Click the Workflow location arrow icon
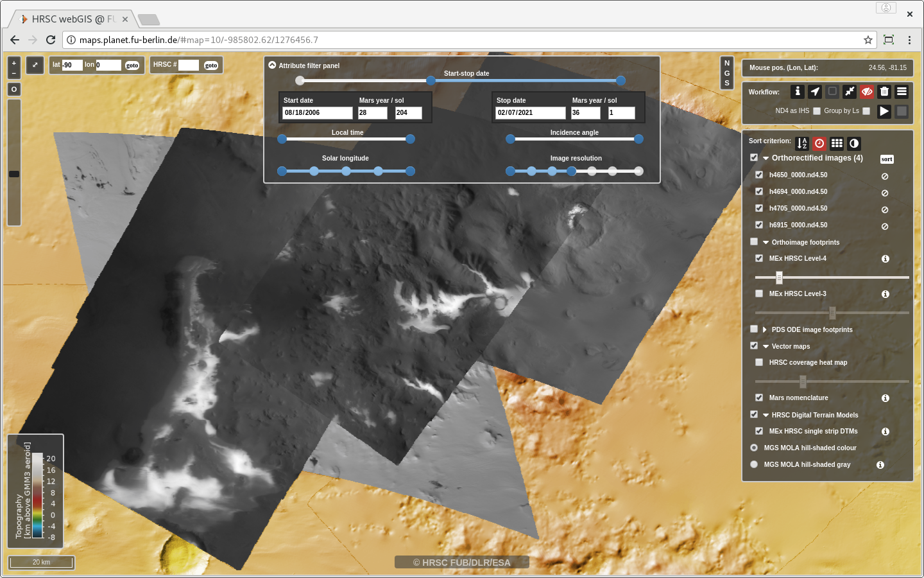Screen dimensions: 924x578 815,92
